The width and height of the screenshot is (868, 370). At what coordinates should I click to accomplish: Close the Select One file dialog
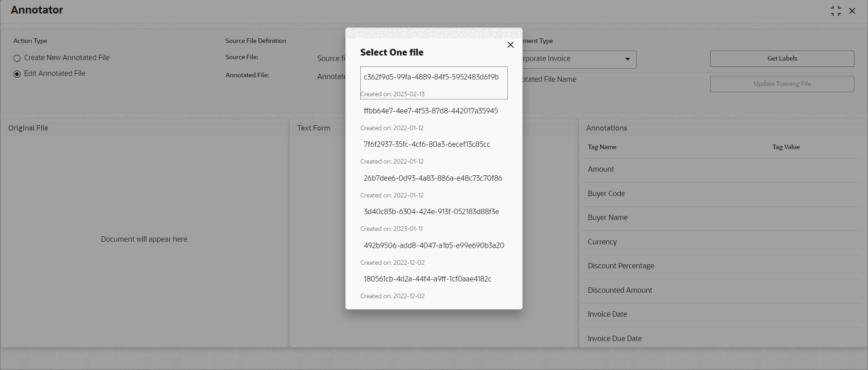(510, 45)
